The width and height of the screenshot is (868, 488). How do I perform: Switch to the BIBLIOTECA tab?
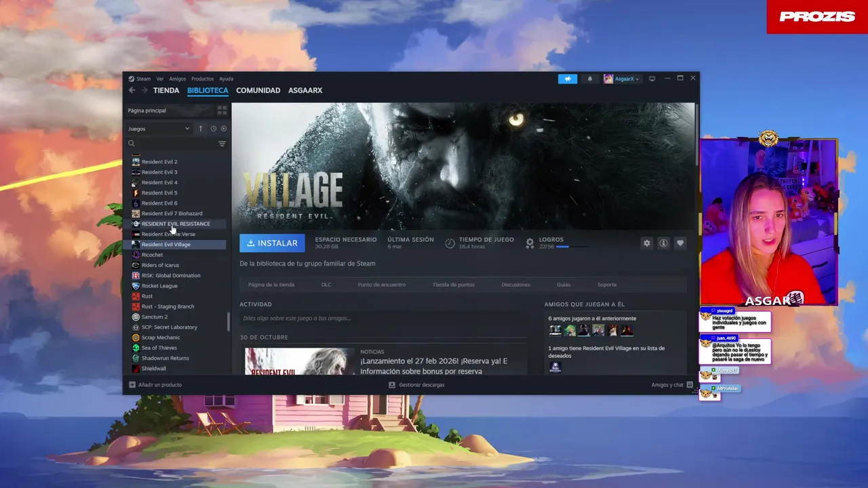208,90
